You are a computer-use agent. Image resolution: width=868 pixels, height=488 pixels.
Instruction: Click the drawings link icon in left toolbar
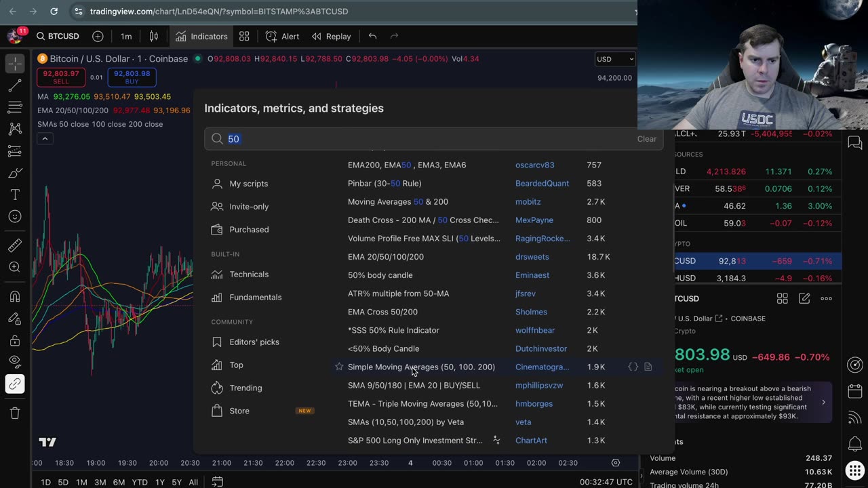click(x=15, y=384)
